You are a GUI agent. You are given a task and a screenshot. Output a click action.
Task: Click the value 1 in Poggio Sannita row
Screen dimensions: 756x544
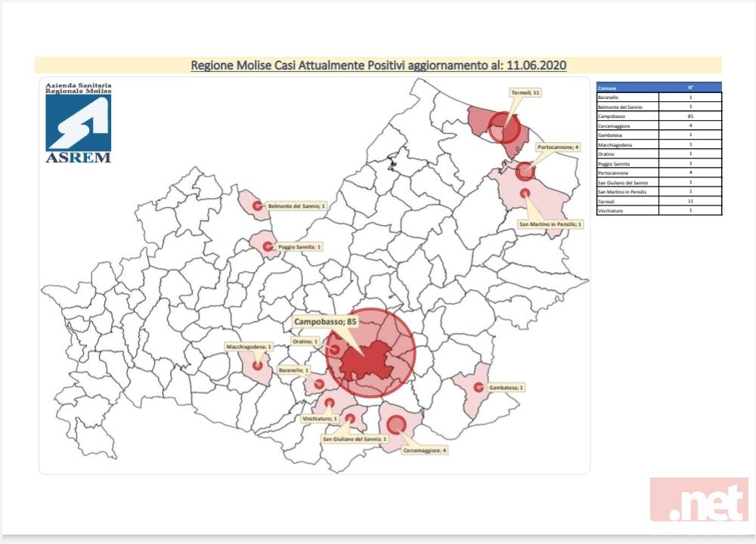click(690, 163)
